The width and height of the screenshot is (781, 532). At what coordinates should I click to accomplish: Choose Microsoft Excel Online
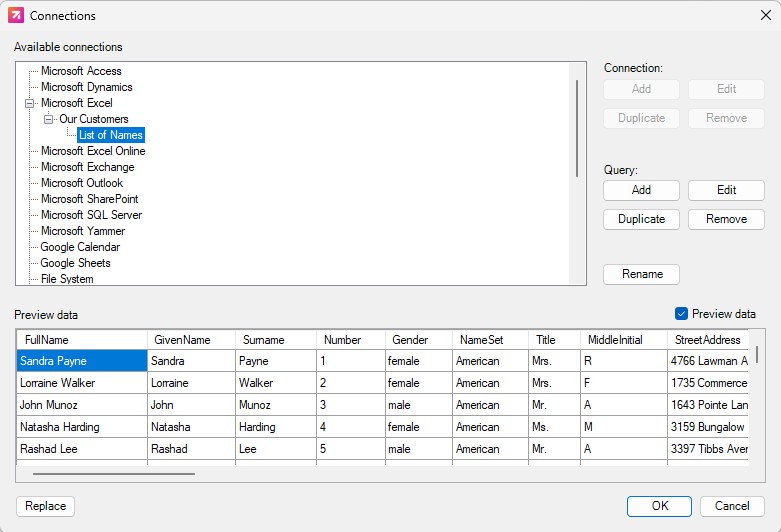point(93,150)
